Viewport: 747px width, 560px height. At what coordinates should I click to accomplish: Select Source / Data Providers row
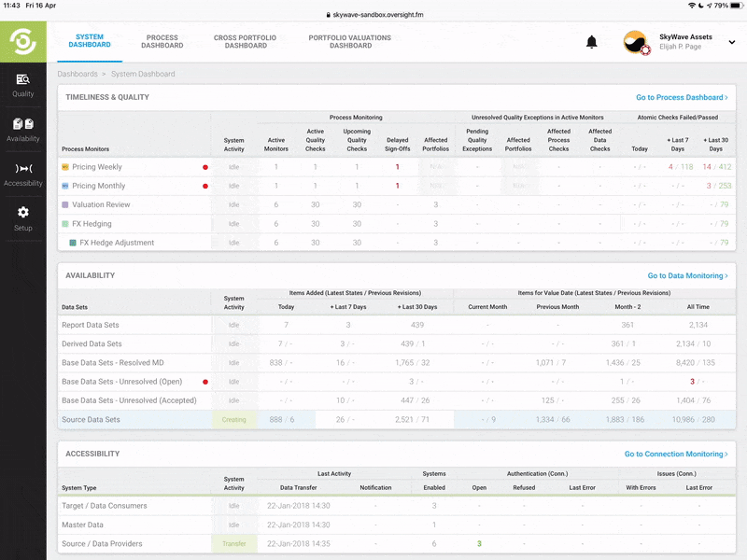(x=396, y=544)
